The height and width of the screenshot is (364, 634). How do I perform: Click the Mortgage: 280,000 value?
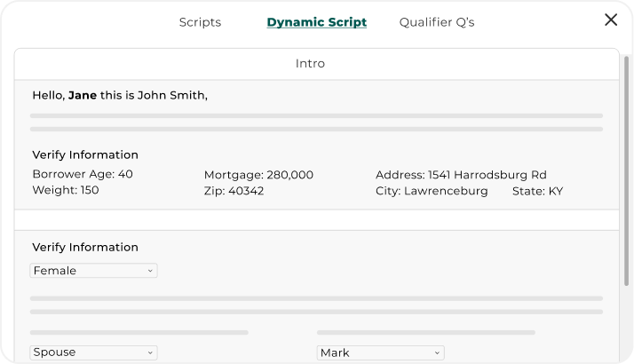[x=258, y=175]
